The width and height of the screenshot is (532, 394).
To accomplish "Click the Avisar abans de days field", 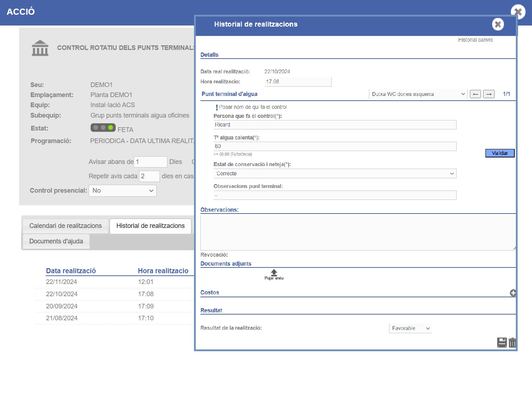I will point(151,162).
